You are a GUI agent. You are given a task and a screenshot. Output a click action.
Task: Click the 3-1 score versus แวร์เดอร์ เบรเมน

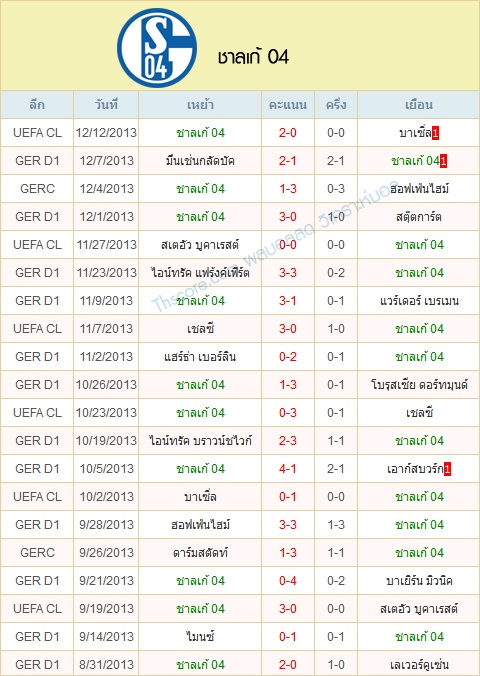pos(288,301)
